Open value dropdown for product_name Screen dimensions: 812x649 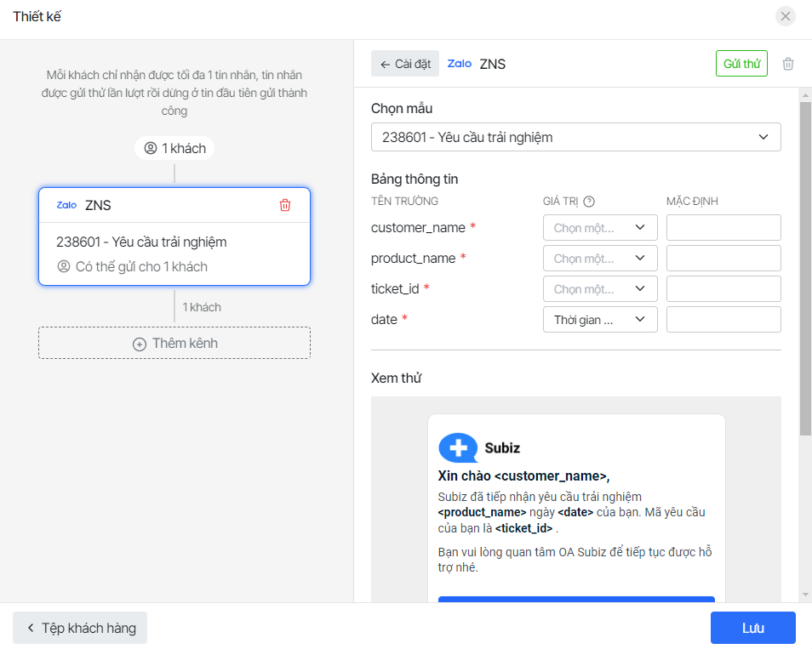(x=600, y=259)
